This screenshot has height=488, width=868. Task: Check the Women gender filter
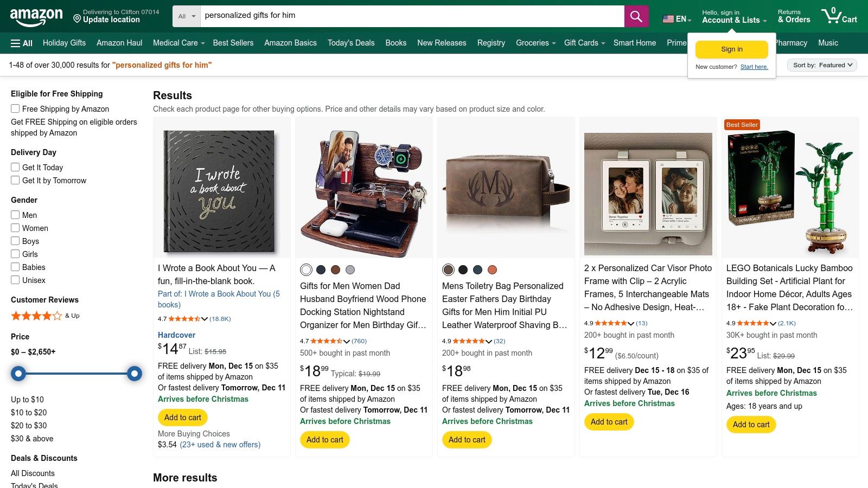click(15, 228)
